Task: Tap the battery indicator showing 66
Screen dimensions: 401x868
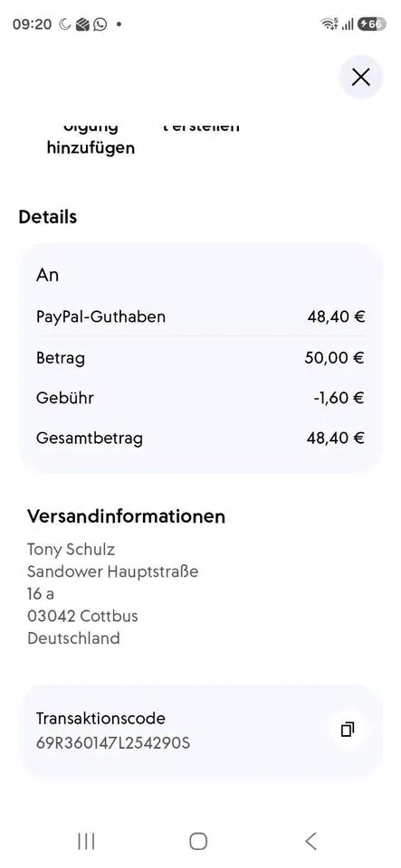Action: 372,24
